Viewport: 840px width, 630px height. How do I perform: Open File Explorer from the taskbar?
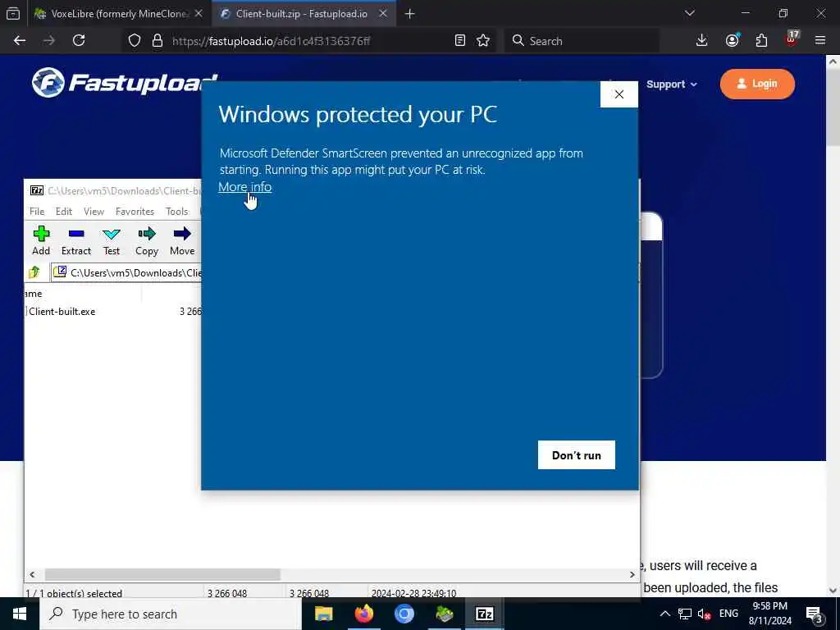pyautogui.click(x=323, y=614)
